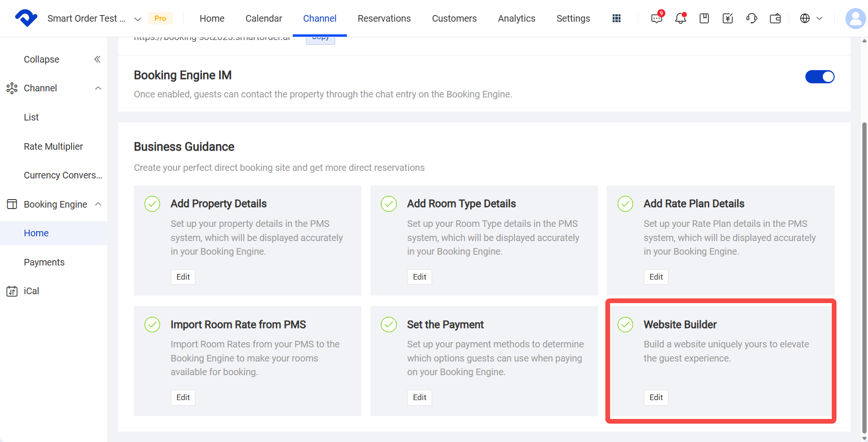The height and width of the screenshot is (442, 868).
Task: Open the notifications bell icon
Action: coord(680,18)
